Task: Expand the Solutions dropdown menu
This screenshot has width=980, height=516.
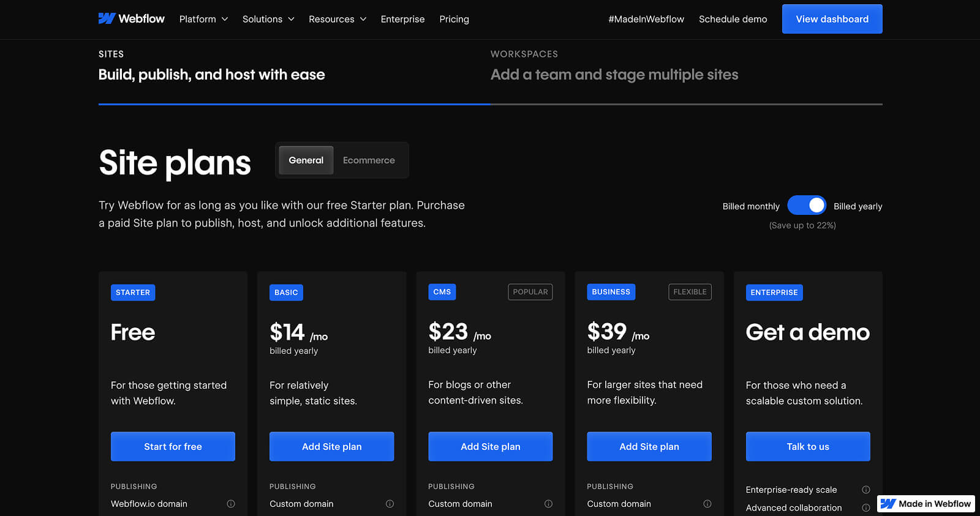Action: pyautogui.click(x=268, y=19)
